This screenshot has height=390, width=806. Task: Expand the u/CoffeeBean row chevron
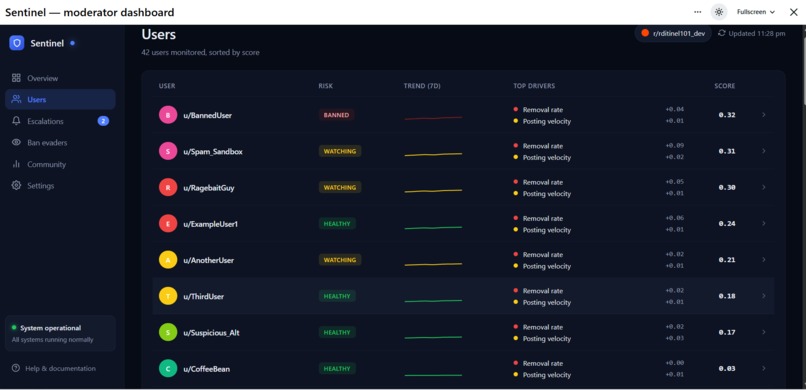764,368
